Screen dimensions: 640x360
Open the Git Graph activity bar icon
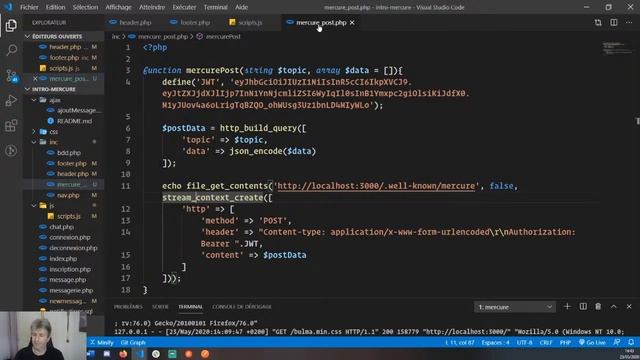coord(11,151)
